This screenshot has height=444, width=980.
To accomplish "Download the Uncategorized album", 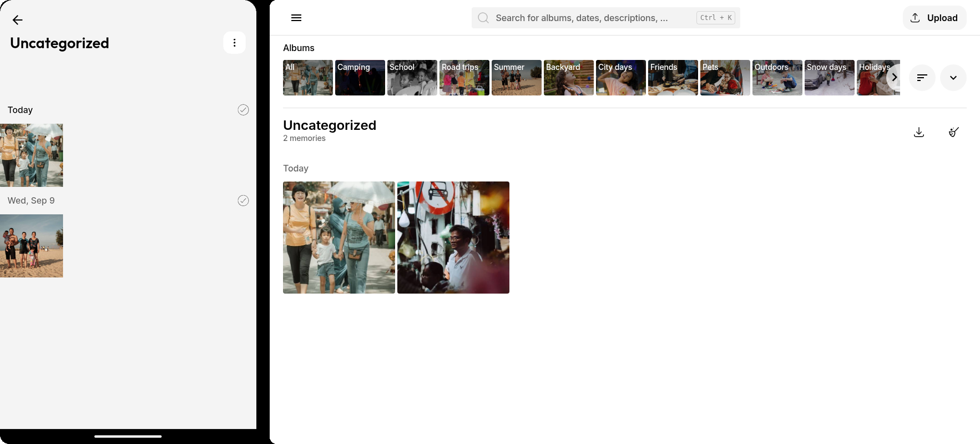I will coord(919,132).
